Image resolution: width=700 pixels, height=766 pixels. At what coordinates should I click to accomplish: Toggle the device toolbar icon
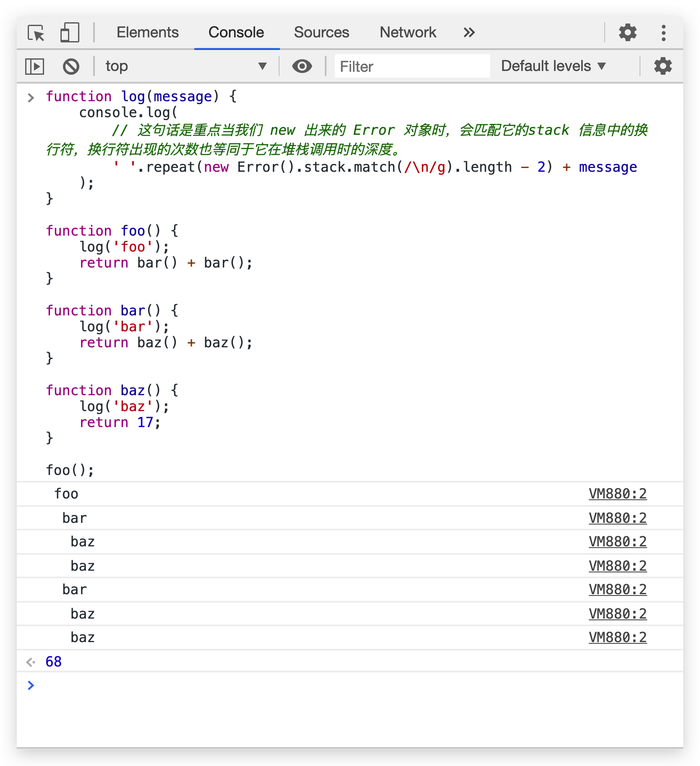point(70,33)
